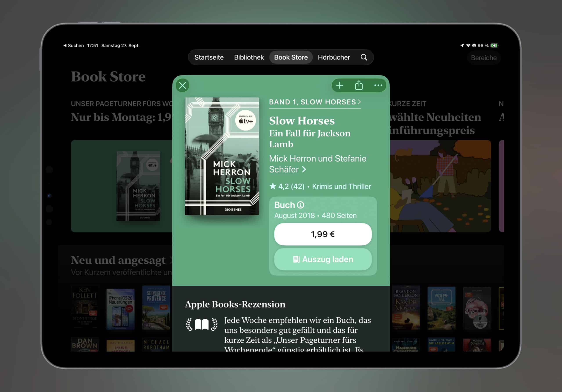Tap the August 2018 · 480 Seiten text
562x392 pixels.
point(315,216)
